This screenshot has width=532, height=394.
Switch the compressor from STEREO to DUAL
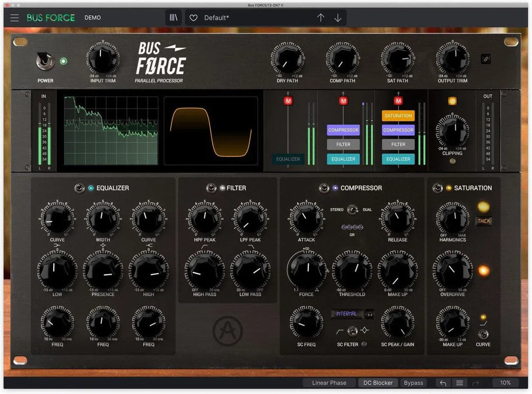pos(352,210)
